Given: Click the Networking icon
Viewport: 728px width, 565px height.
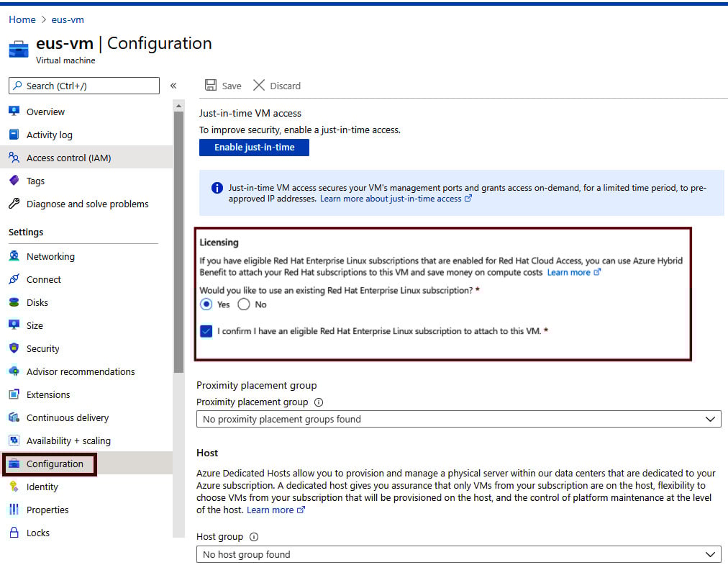Looking at the screenshot, I should (x=14, y=256).
